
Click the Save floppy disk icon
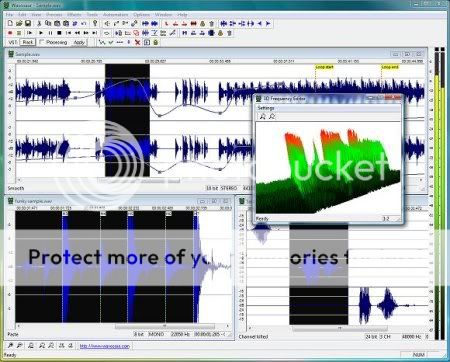pyautogui.click(x=28, y=23)
